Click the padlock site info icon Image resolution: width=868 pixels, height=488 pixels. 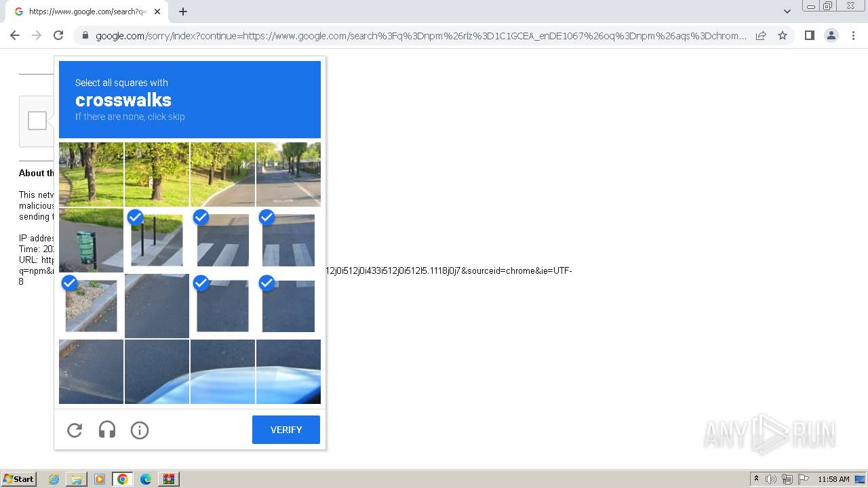[x=85, y=35]
